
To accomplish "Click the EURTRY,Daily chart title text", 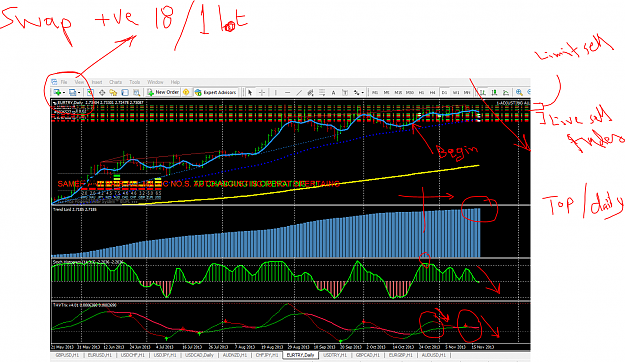I will click(70, 103).
